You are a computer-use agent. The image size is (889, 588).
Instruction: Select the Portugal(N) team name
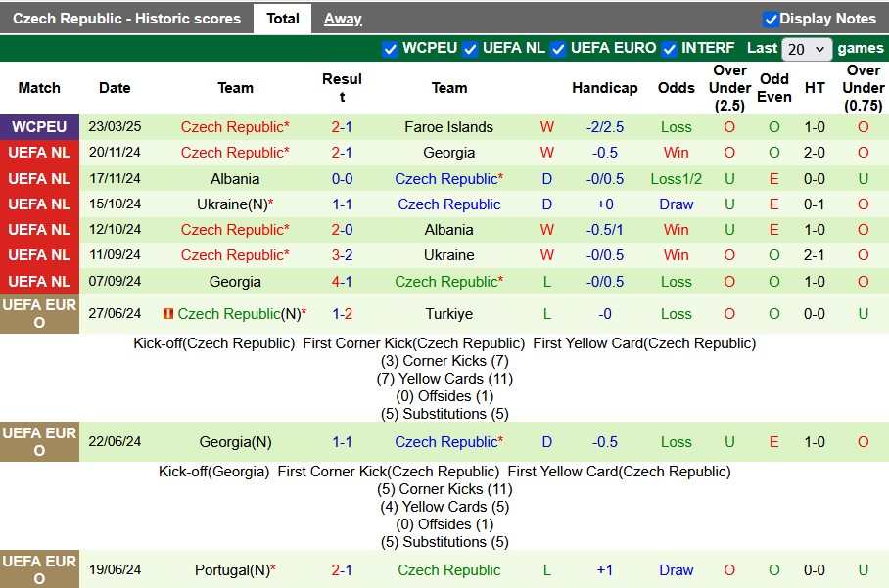click(231, 570)
